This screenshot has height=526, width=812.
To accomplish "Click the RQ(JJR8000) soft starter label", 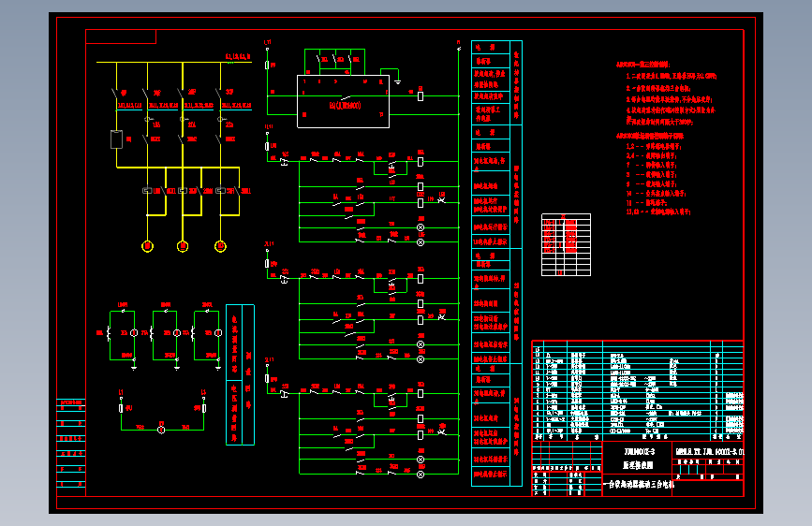I will (x=345, y=105).
